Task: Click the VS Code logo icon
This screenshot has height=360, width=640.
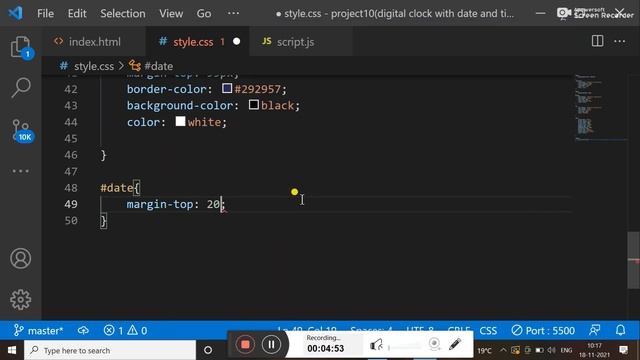Action: click(16, 13)
